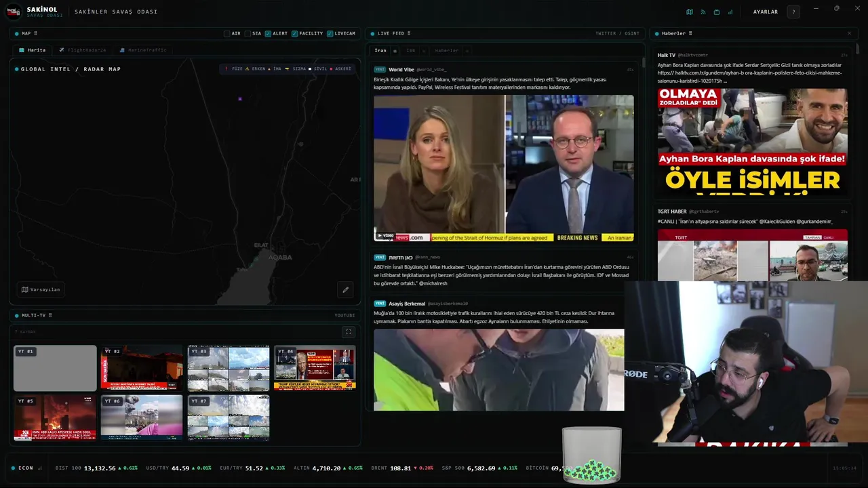Open the YT #7 camera grid tile

point(229,418)
